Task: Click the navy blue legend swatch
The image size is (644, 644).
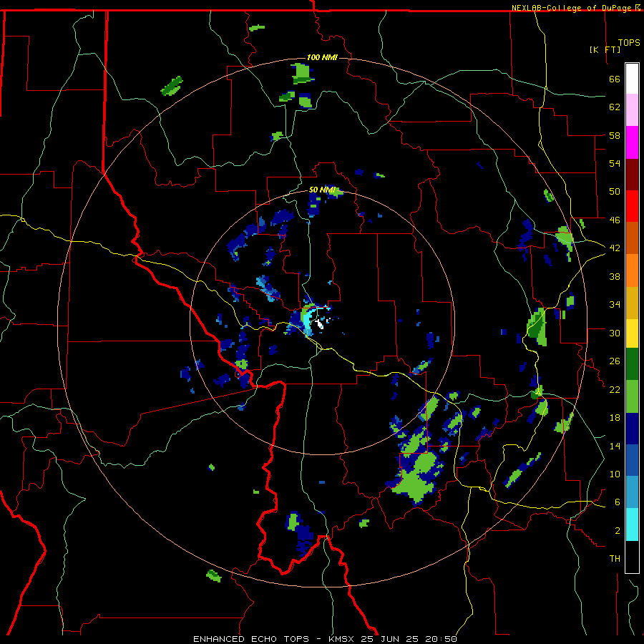Action: click(632, 429)
